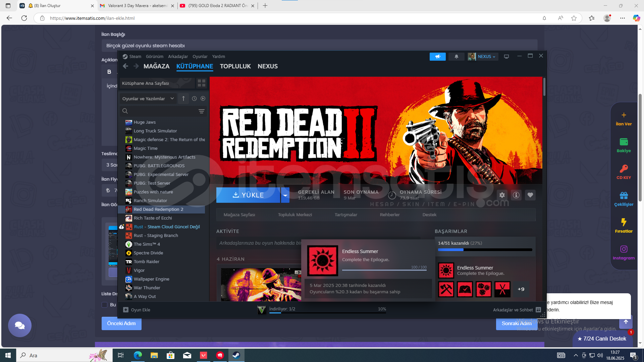Image resolution: width=644 pixels, height=362 pixels.
Task: Open install options arrow beside YÜKLE
Action: 285,195
